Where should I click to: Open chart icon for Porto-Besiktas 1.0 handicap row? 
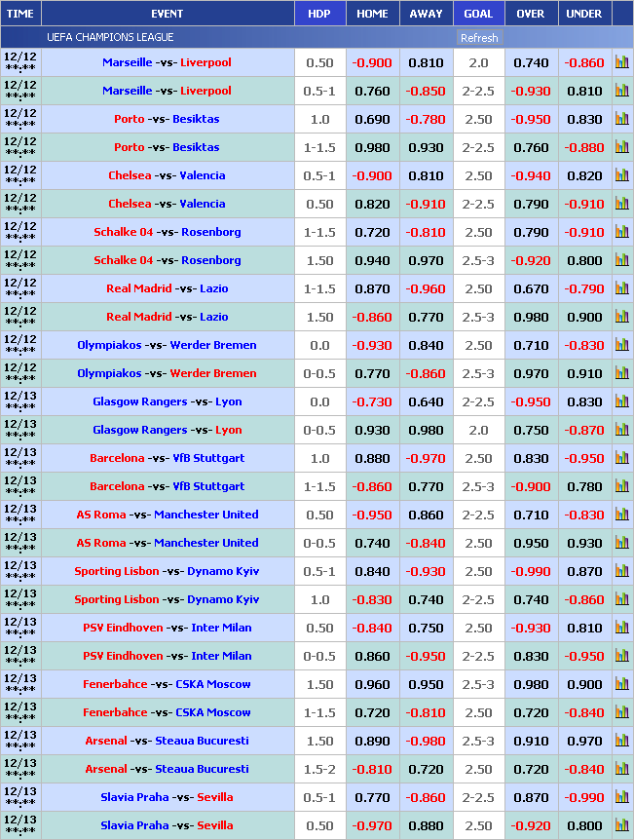pyautogui.click(x=621, y=119)
